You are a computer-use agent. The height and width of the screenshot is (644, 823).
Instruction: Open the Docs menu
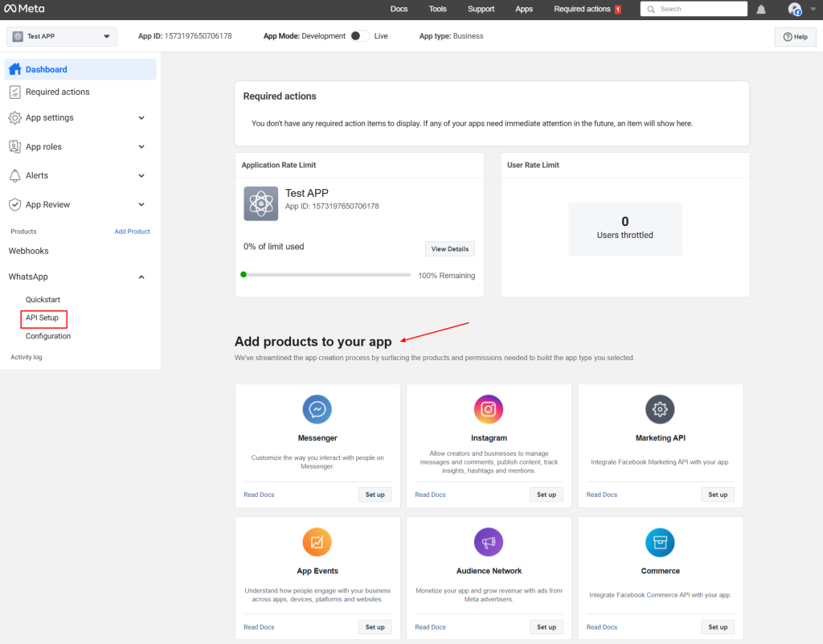[399, 9]
